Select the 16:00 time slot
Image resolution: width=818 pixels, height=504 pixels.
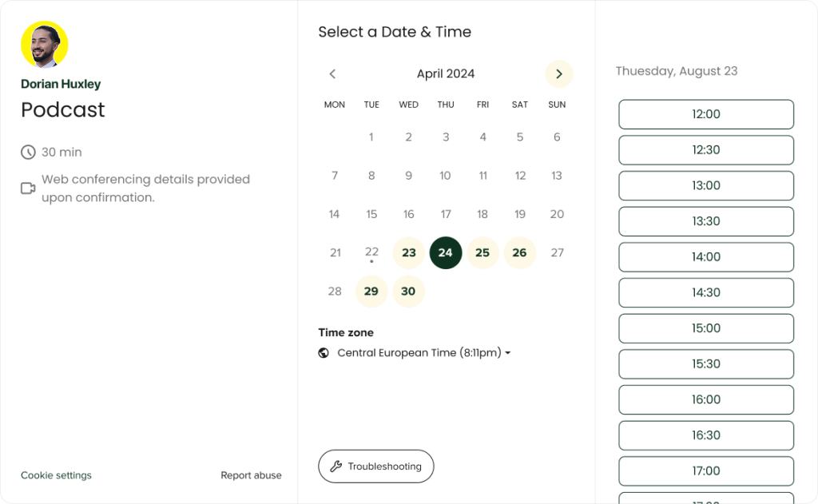point(706,399)
